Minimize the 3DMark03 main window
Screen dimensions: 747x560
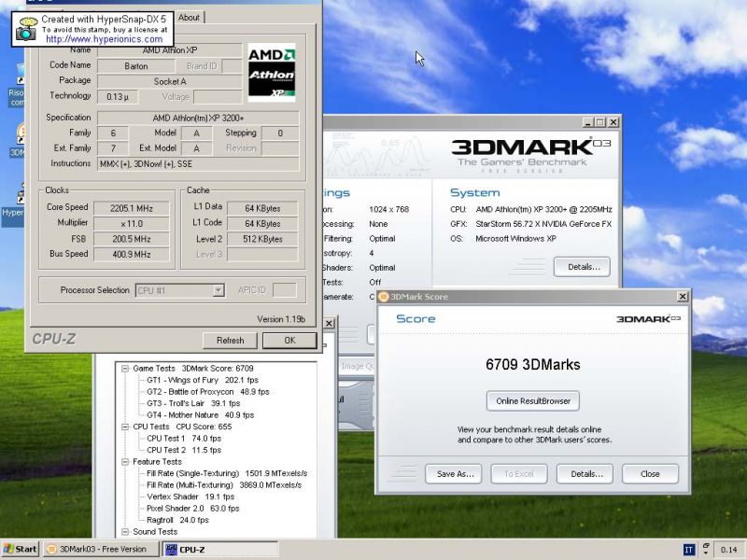[x=588, y=122]
